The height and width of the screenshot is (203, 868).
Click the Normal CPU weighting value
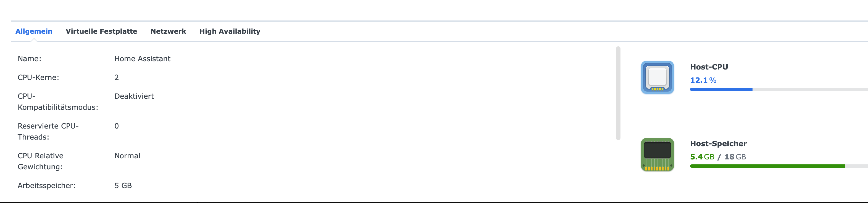pyautogui.click(x=127, y=156)
